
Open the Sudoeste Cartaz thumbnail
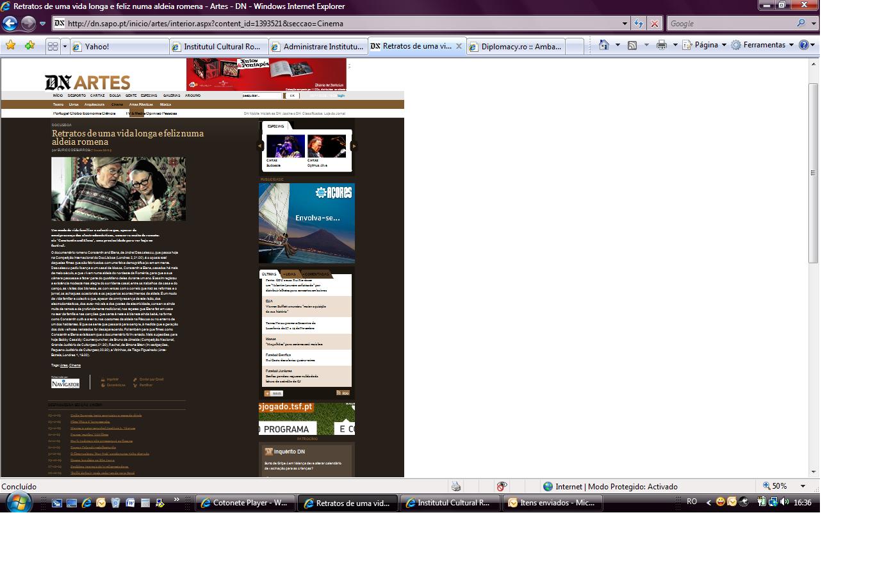285,147
